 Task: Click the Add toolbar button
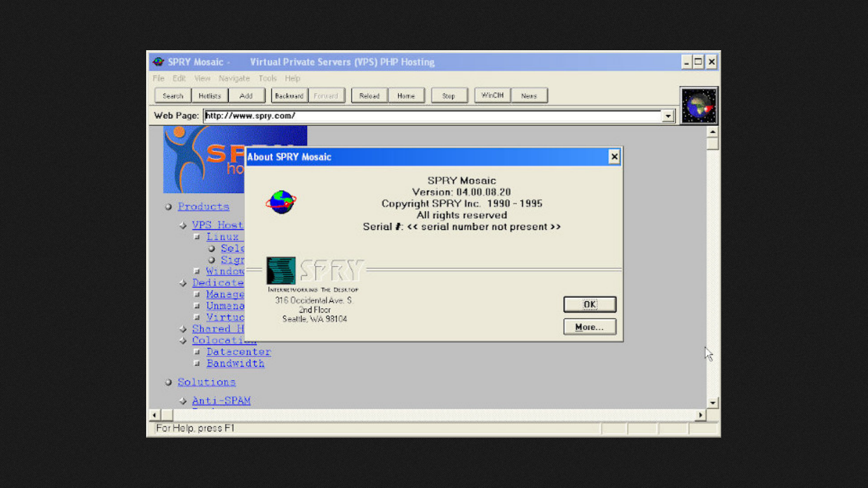coord(246,96)
